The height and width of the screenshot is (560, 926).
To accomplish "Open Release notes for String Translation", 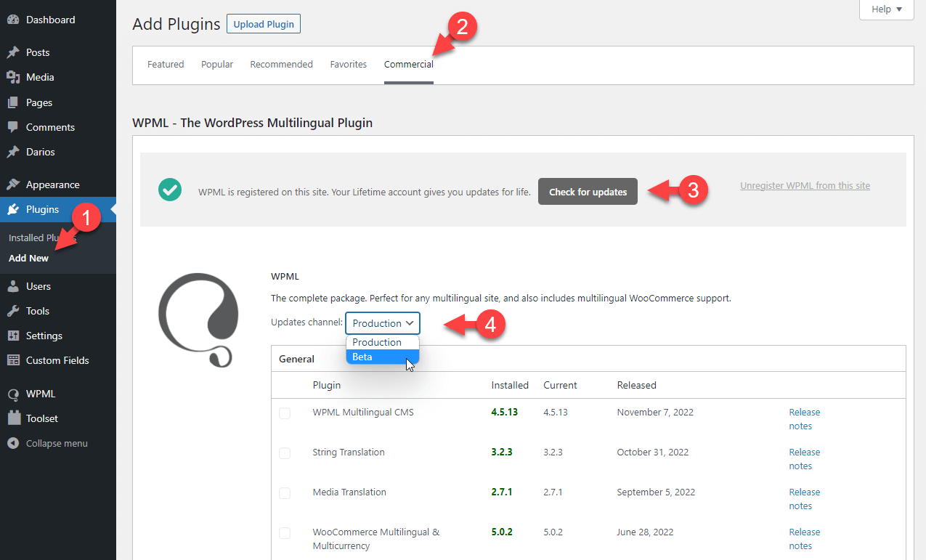I will coord(805,459).
